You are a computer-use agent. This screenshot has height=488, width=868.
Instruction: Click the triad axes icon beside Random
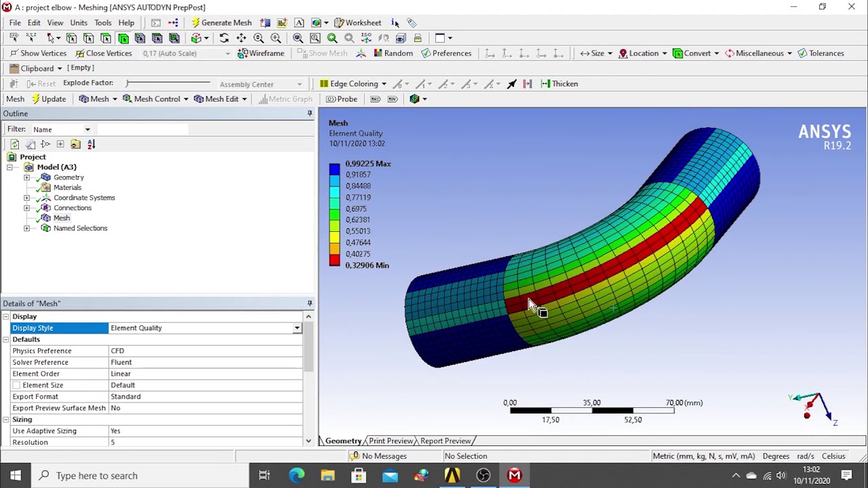360,53
